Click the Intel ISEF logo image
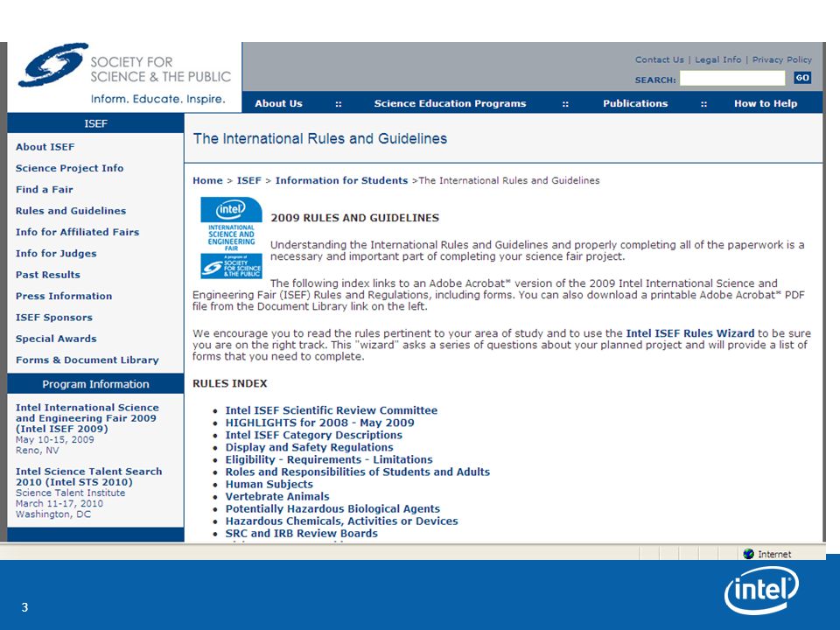The width and height of the screenshot is (840, 630). point(231,238)
